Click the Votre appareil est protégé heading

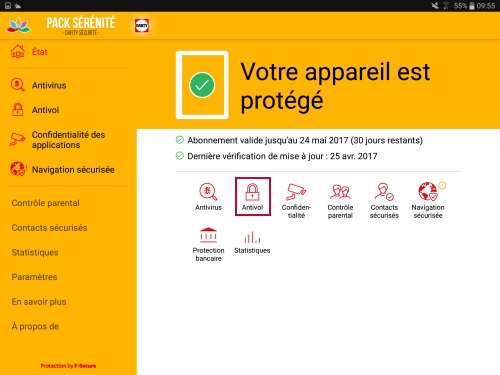click(335, 86)
